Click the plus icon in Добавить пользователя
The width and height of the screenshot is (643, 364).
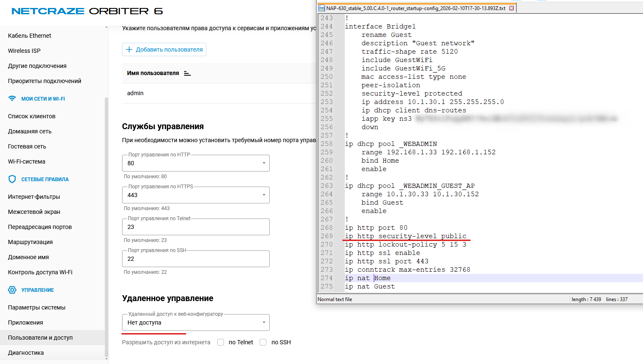point(129,49)
